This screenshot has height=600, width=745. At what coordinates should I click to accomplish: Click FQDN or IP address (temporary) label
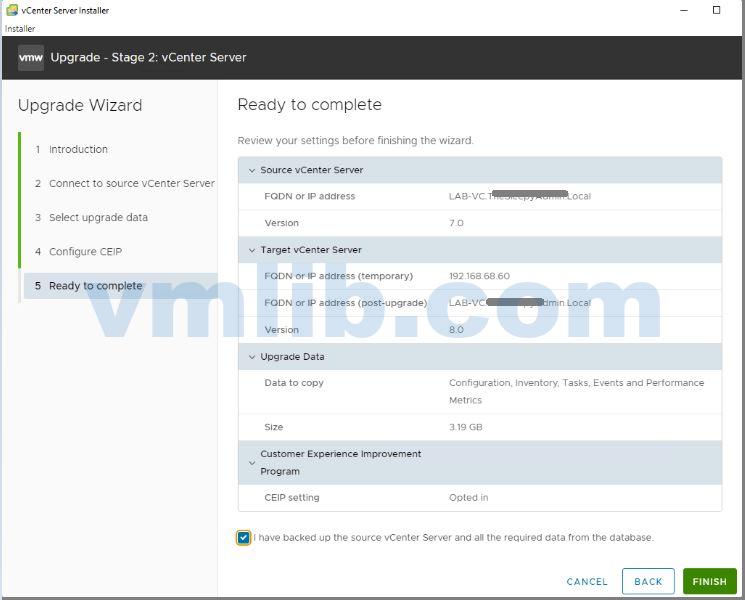click(338, 276)
